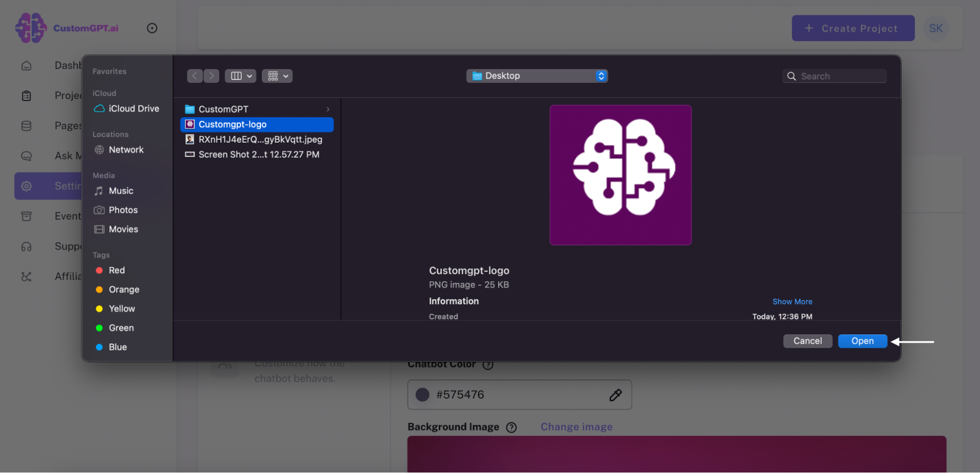Viewport: 980px width, 473px height.
Task: Open the CustomGPT folder
Action: (257, 109)
